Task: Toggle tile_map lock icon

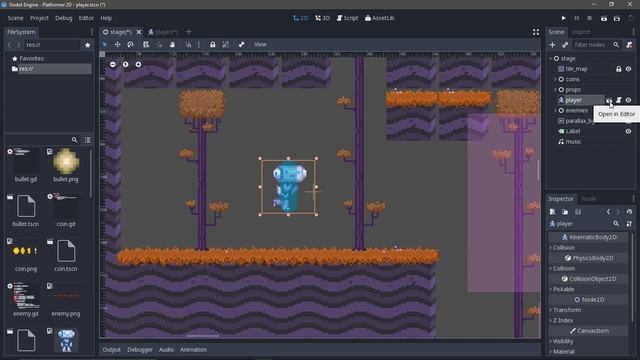Action: click(618, 69)
